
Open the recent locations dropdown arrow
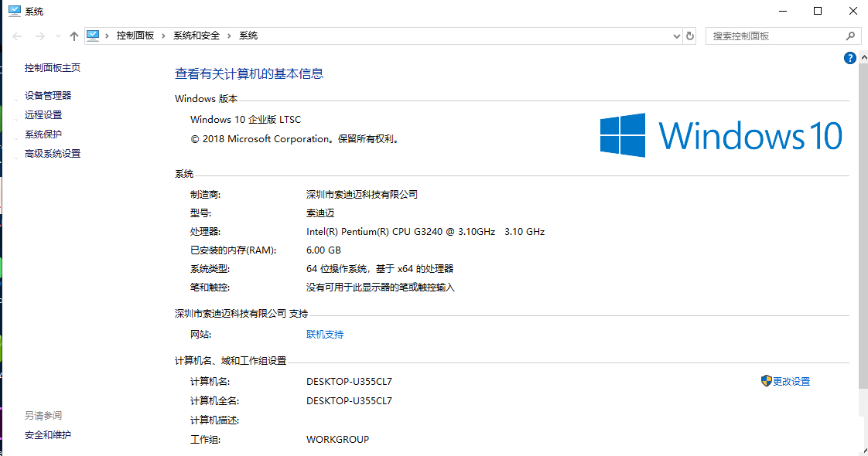pos(58,36)
